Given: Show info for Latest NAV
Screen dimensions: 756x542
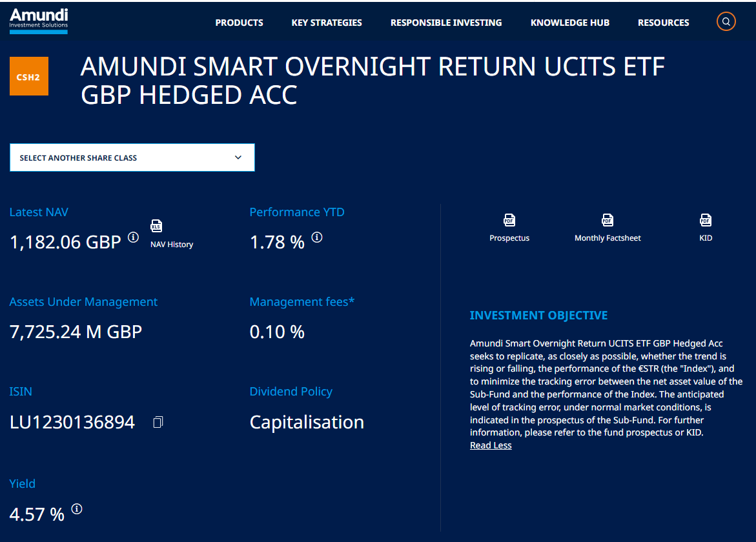Looking at the screenshot, I should tap(133, 237).
